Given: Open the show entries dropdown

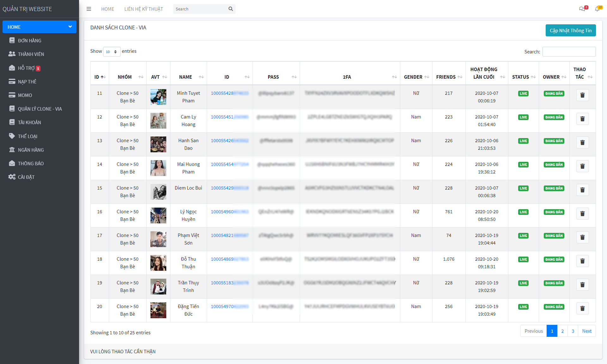Looking at the screenshot, I should pyautogui.click(x=112, y=52).
